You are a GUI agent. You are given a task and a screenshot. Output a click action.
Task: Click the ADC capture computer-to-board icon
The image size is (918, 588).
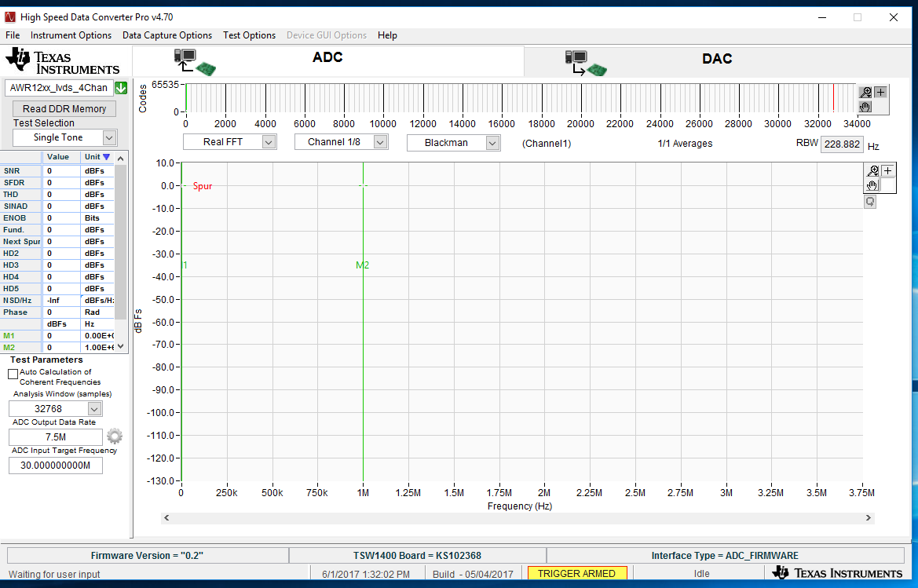click(x=195, y=62)
